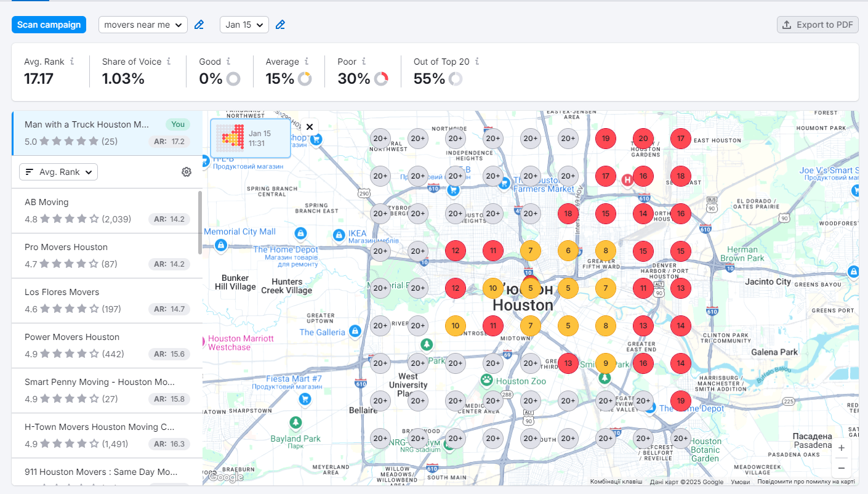Select AB Moving in the competitor list
Image resolution: width=868 pixels, height=494 pixels.
pos(107,211)
